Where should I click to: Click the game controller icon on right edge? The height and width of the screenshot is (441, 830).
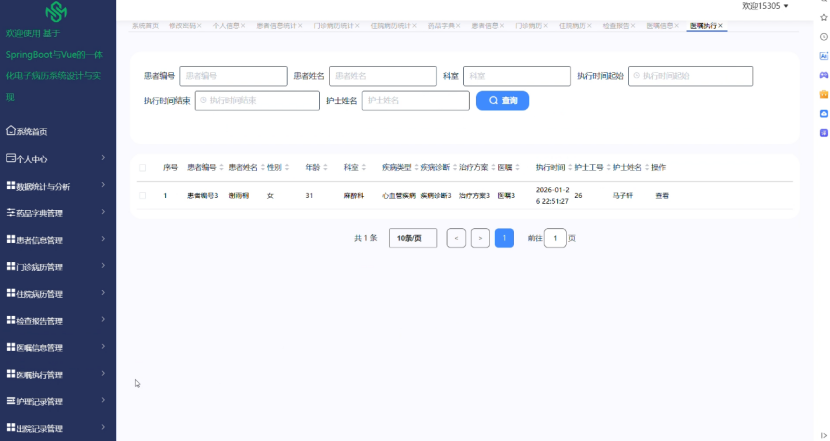click(x=824, y=75)
